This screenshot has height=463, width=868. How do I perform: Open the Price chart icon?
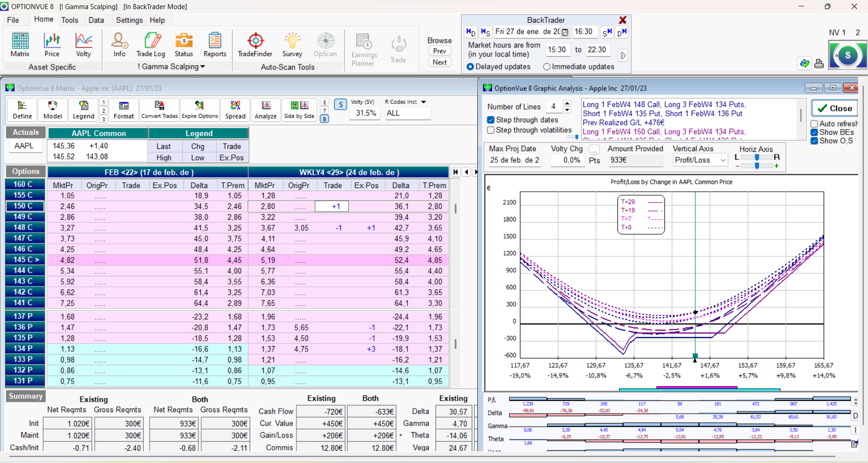pos(52,45)
